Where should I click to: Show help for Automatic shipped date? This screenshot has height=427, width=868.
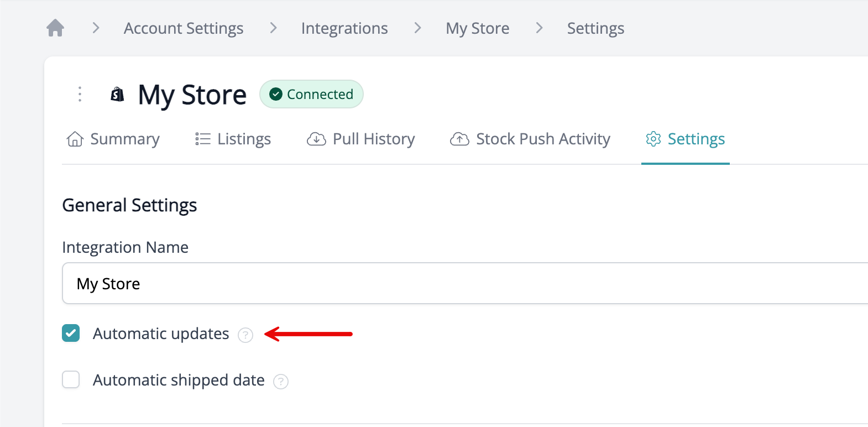(x=281, y=382)
